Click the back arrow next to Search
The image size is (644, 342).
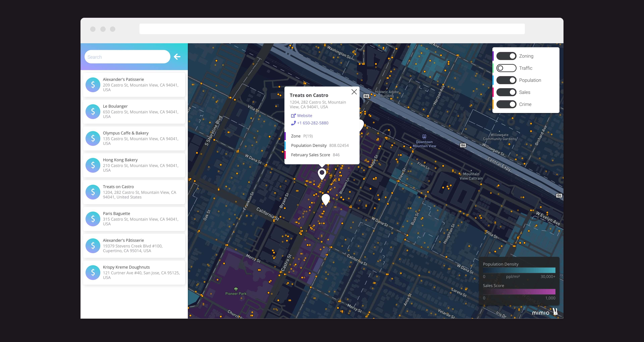[x=177, y=57]
